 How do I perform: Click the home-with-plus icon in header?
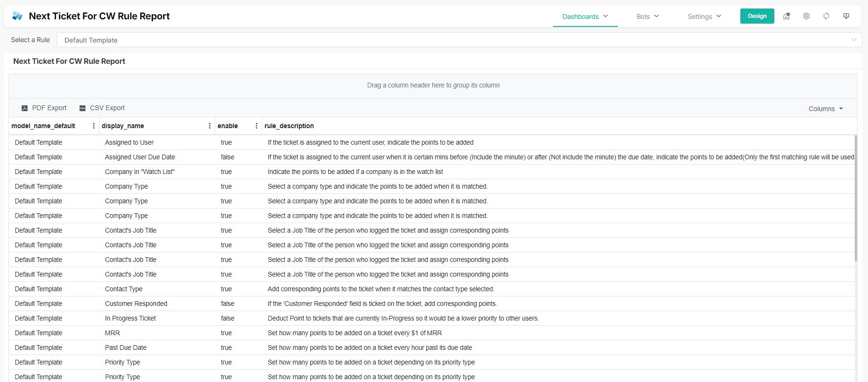[x=786, y=16]
